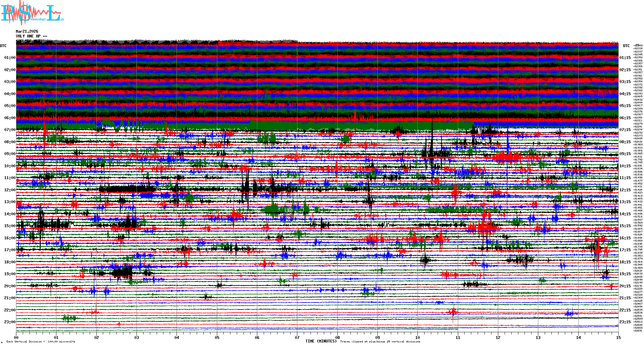This screenshot has width=644, height=346.
Task: Click the 22:15 right time label
Action: [625, 310]
